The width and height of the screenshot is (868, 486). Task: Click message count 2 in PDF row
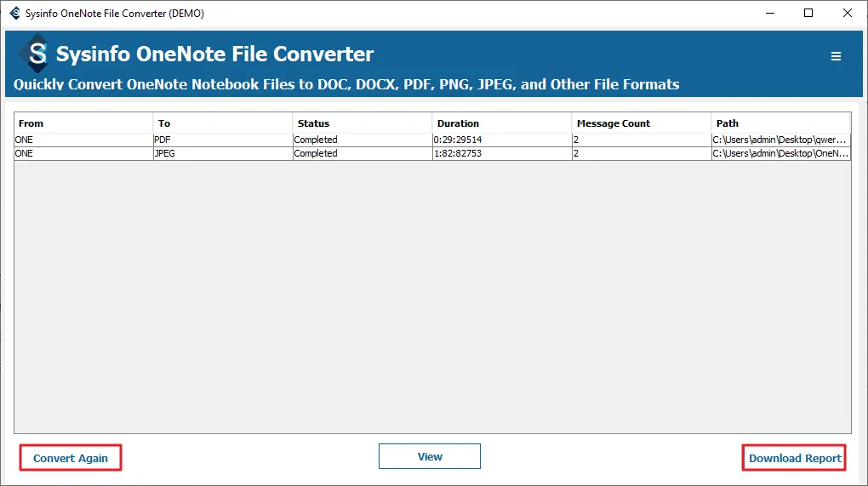point(641,140)
